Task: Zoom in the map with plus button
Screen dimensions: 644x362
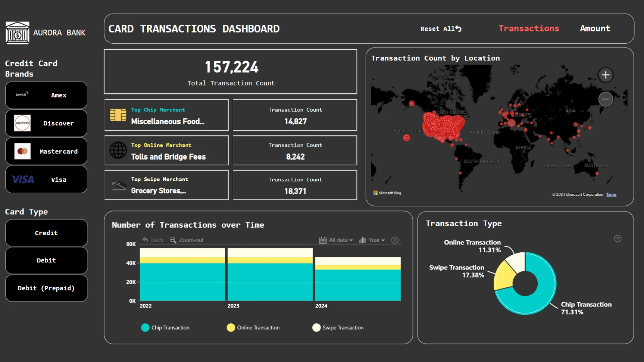Action: [605, 75]
